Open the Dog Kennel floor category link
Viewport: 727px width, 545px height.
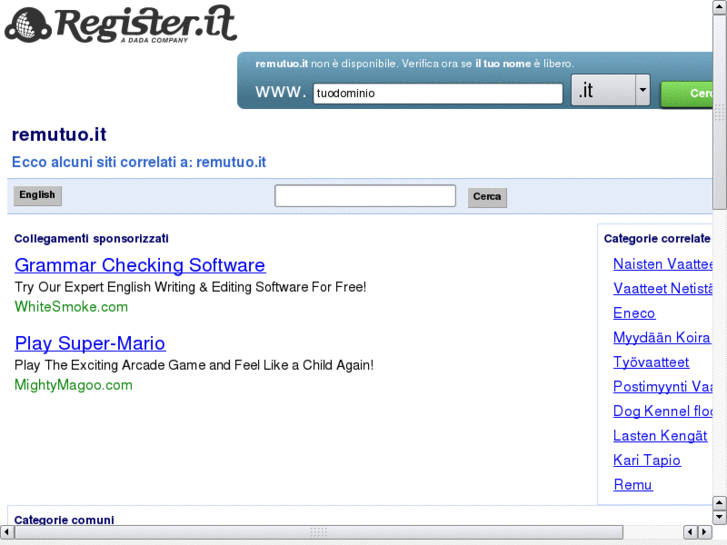point(663,411)
